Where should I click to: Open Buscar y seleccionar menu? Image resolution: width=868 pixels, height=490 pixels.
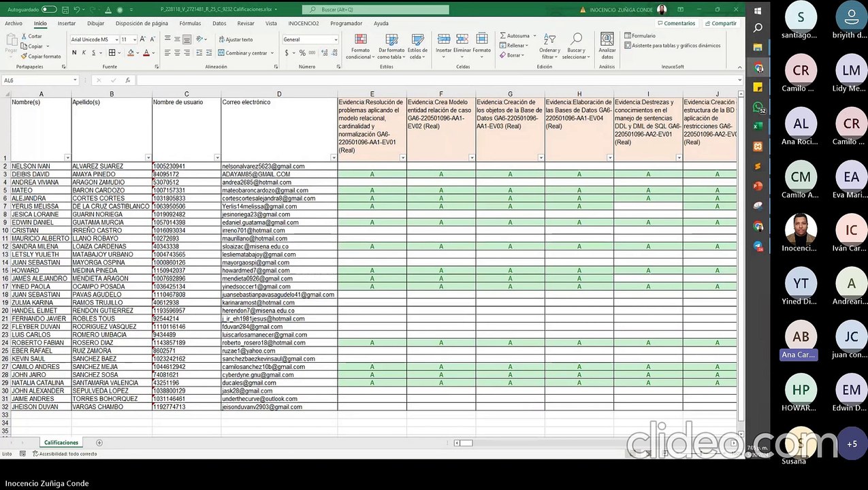tap(576, 46)
